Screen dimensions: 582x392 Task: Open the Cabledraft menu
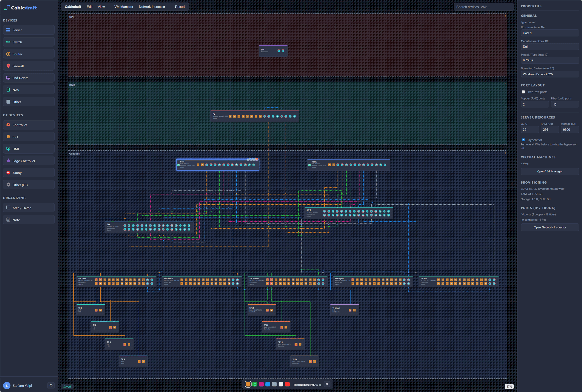pyautogui.click(x=73, y=7)
